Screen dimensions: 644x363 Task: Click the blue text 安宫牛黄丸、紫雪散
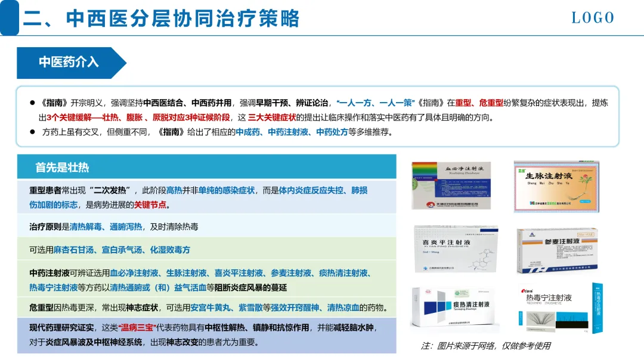[x=227, y=307]
